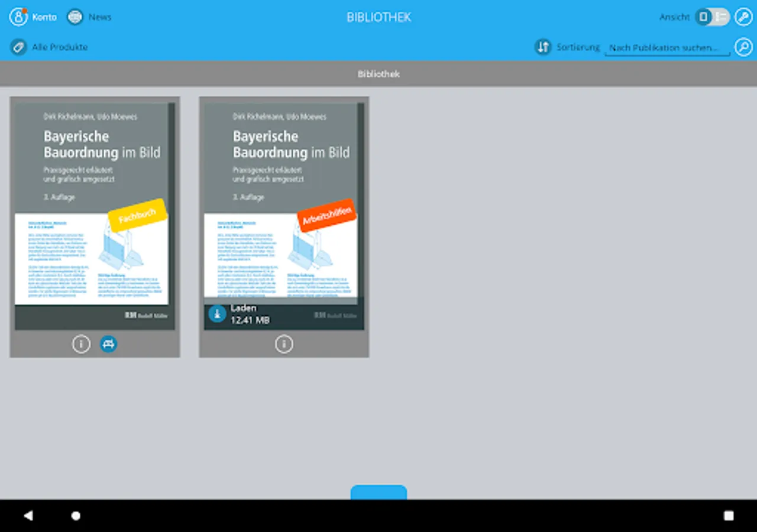Click the yellow Fachbuch badge
This screenshot has height=532, width=757.
point(138,215)
